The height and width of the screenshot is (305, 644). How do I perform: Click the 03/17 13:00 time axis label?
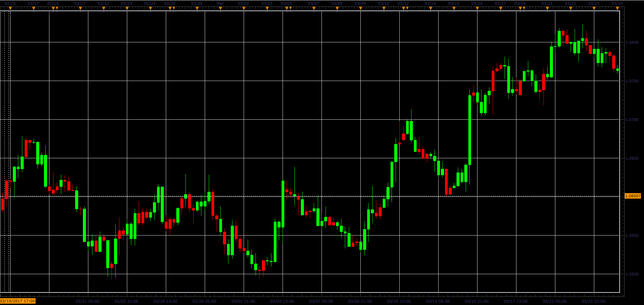[516, 301]
